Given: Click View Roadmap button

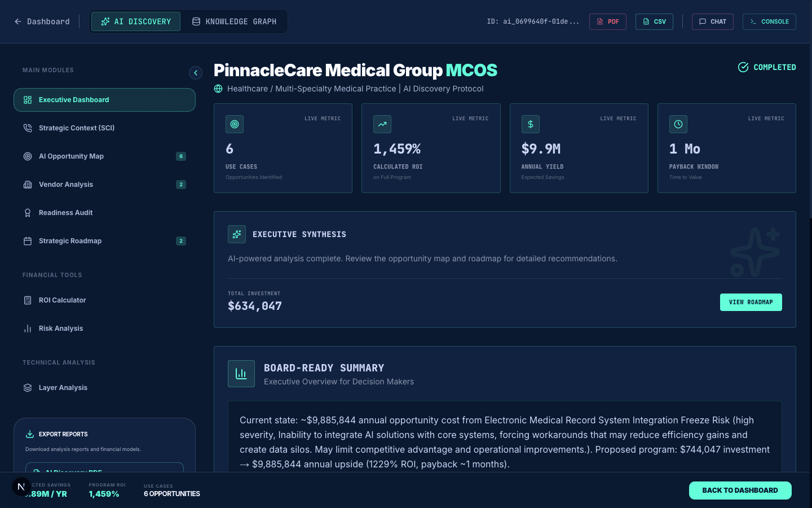Looking at the screenshot, I should pos(751,302).
